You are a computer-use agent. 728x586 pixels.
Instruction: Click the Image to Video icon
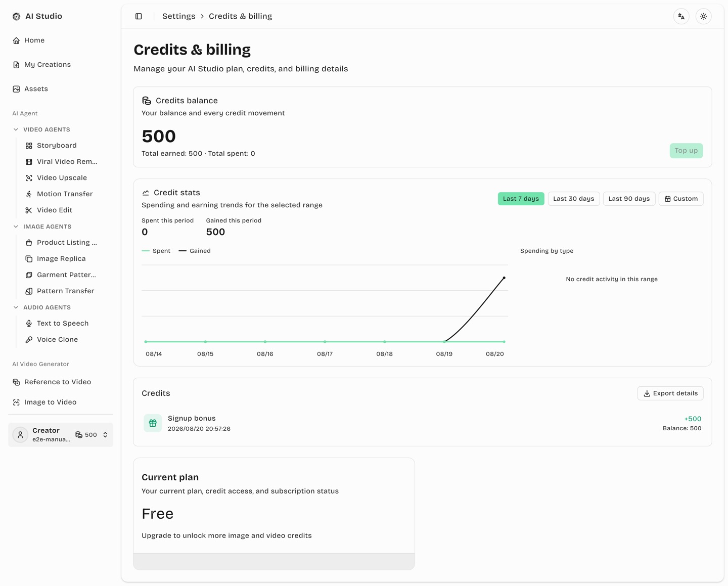click(16, 402)
